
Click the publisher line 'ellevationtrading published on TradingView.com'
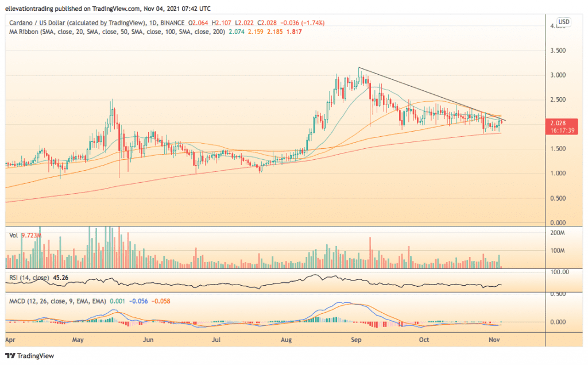71,8
